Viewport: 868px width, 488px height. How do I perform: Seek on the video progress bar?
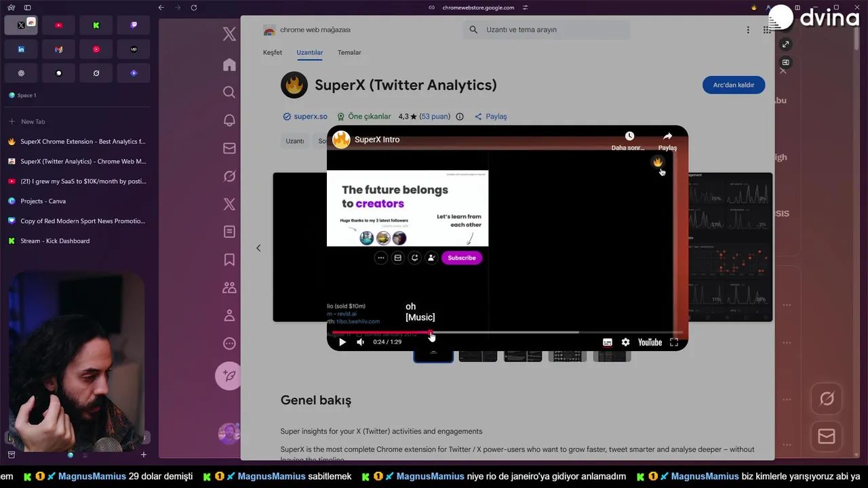point(507,332)
